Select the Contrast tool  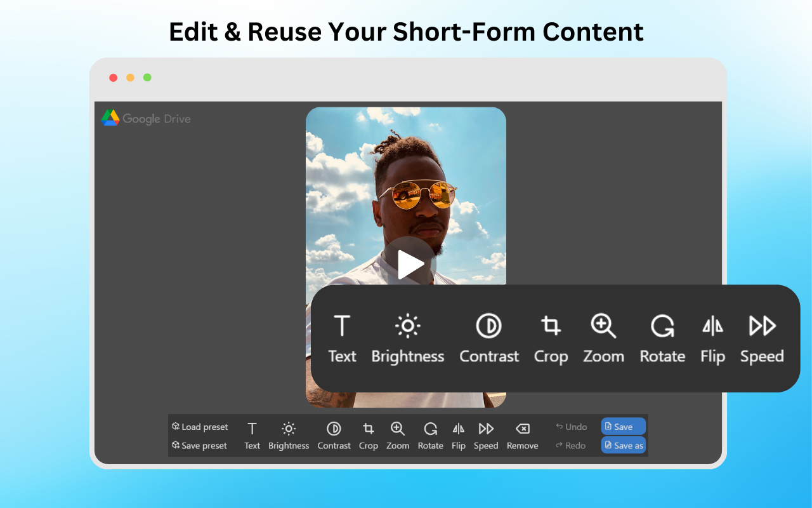point(489,338)
